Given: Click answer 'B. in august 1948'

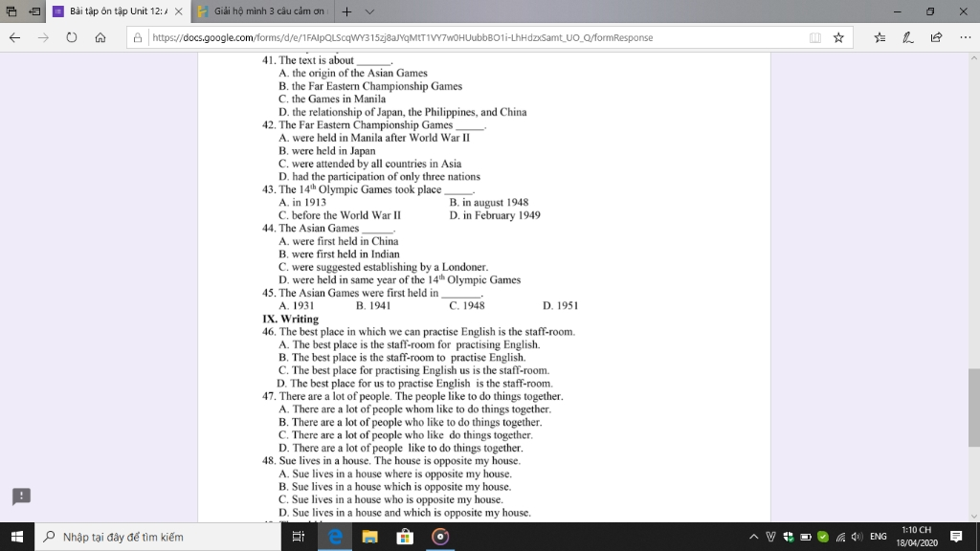Looking at the screenshot, I should point(489,203).
